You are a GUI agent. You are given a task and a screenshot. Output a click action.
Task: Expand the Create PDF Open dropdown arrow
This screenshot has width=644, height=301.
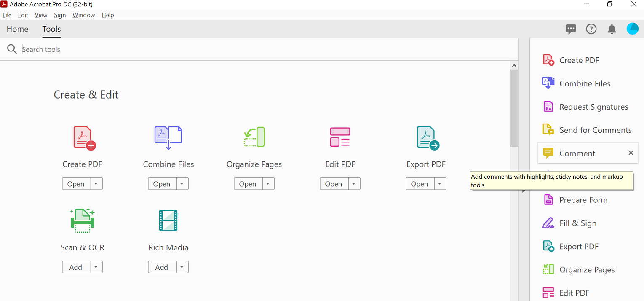[x=96, y=183]
